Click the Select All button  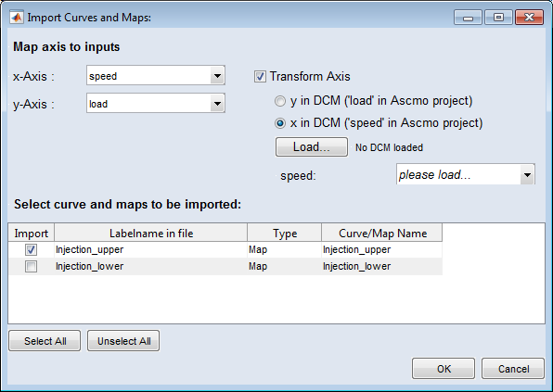45,341
